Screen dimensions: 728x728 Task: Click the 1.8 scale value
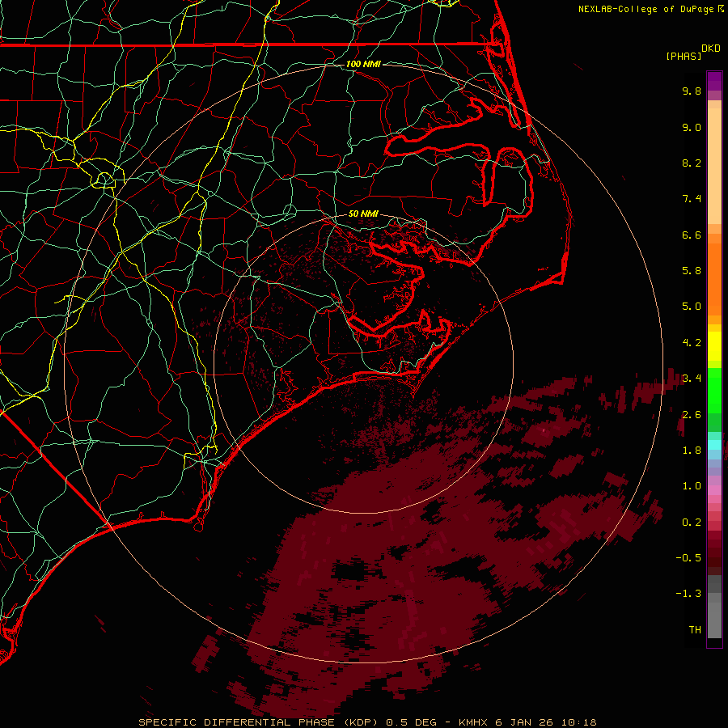click(692, 451)
